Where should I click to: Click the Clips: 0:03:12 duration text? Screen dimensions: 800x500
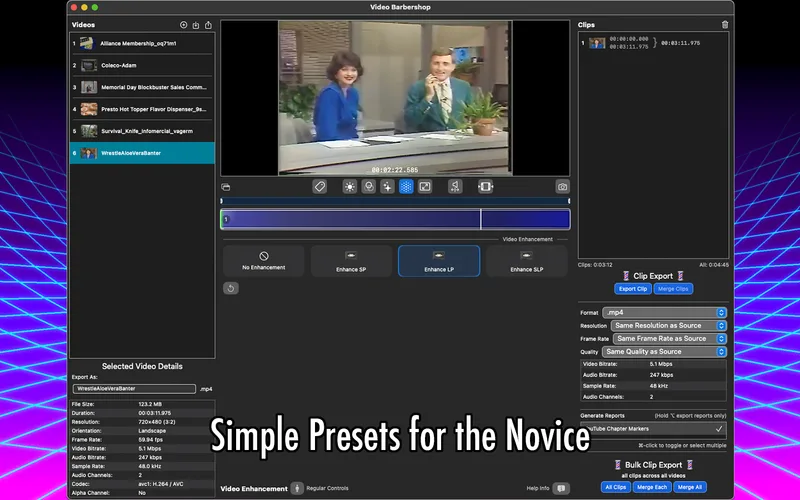coord(595,265)
